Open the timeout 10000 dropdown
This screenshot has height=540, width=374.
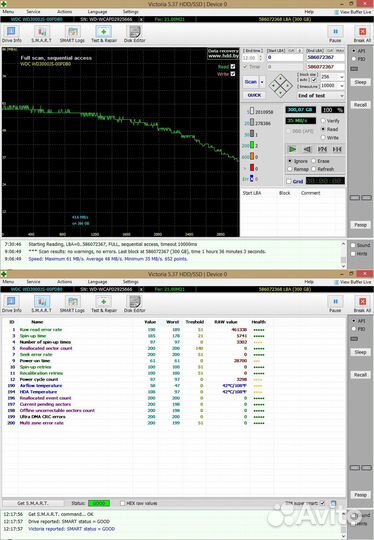[342, 85]
